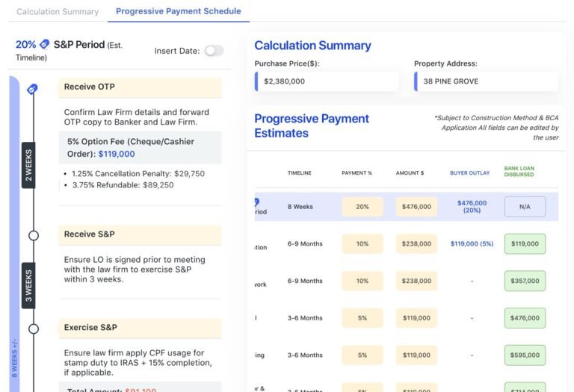Click the Calculation Summary panel heading
574x392 pixels.
coord(312,46)
